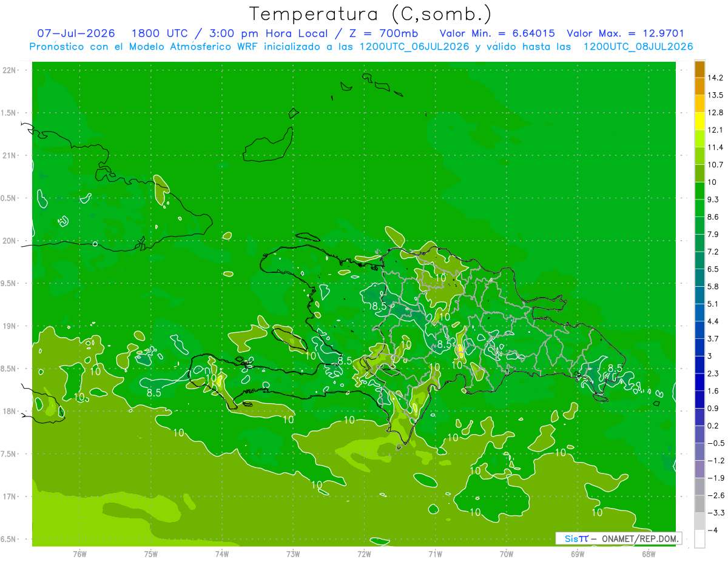This screenshot has width=728, height=562.
Task: Click the '74W' longitude axis label
Action: pos(221,554)
